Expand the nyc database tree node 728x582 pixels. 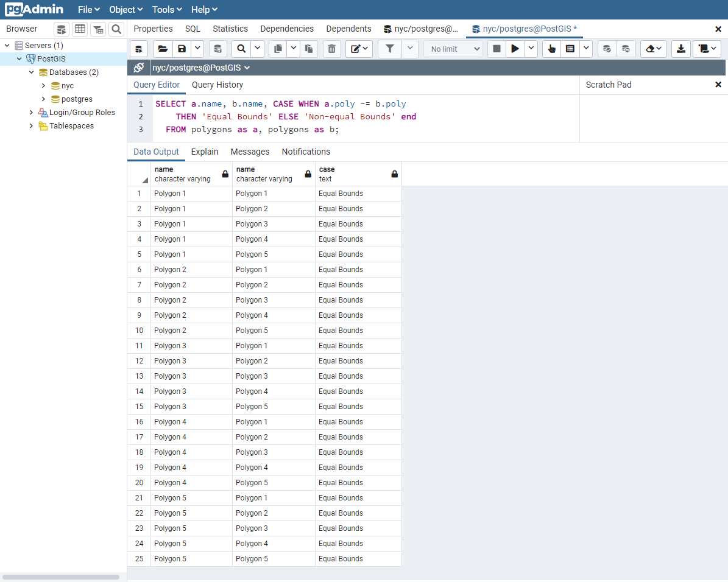[43, 86]
